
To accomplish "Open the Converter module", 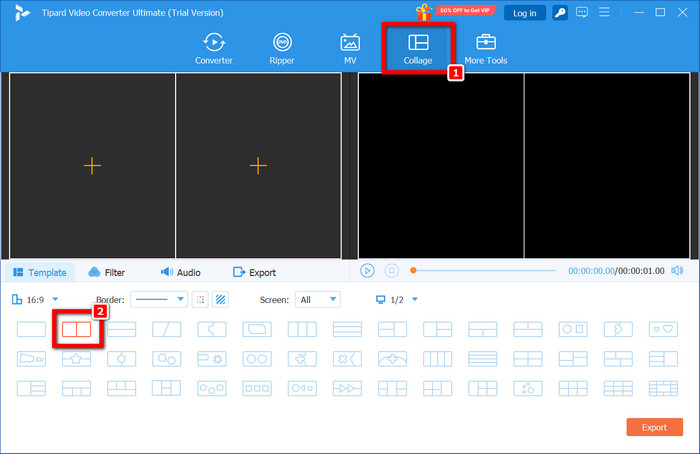I will coord(213,49).
